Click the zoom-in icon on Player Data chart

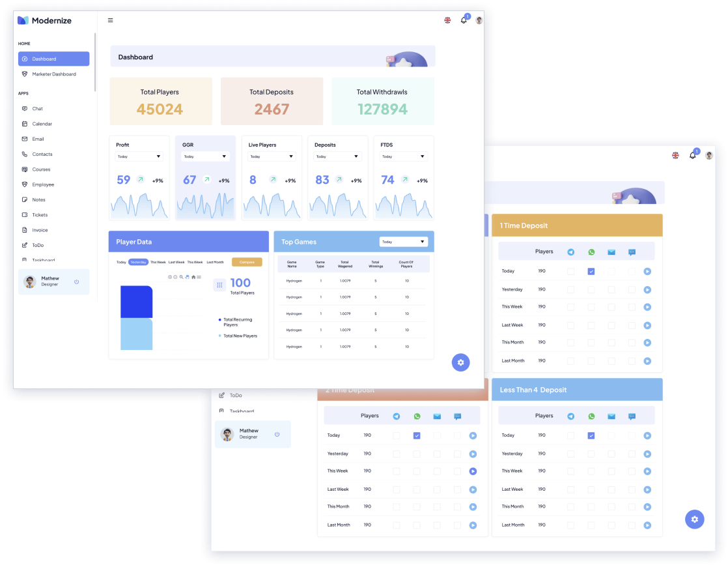tap(170, 277)
